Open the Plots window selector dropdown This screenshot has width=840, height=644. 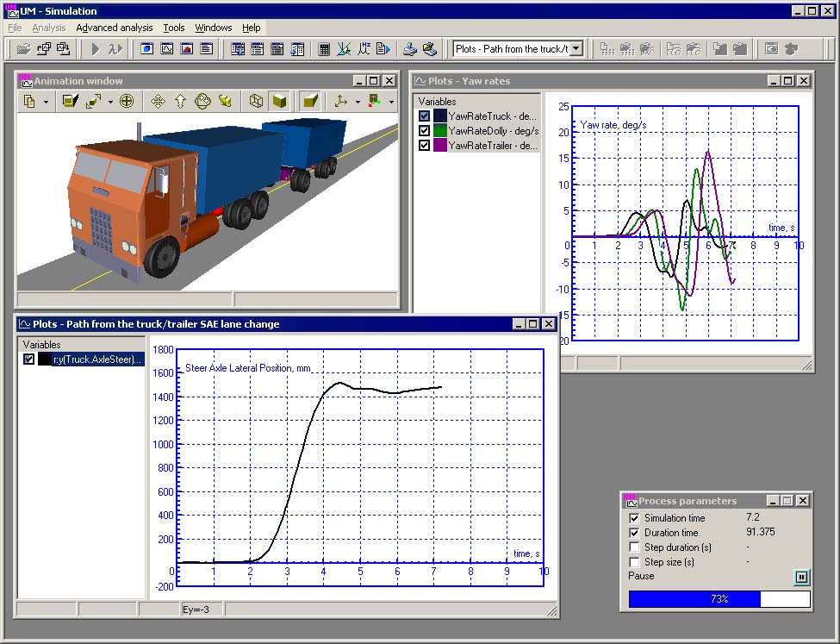click(x=576, y=49)
